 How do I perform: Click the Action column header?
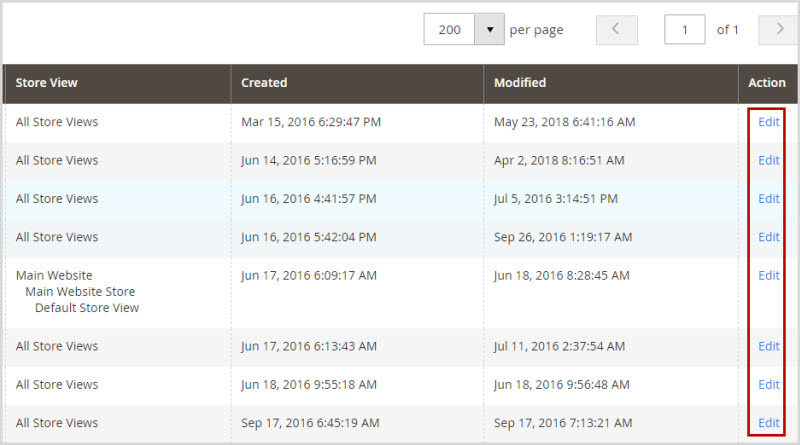[767, 83]
